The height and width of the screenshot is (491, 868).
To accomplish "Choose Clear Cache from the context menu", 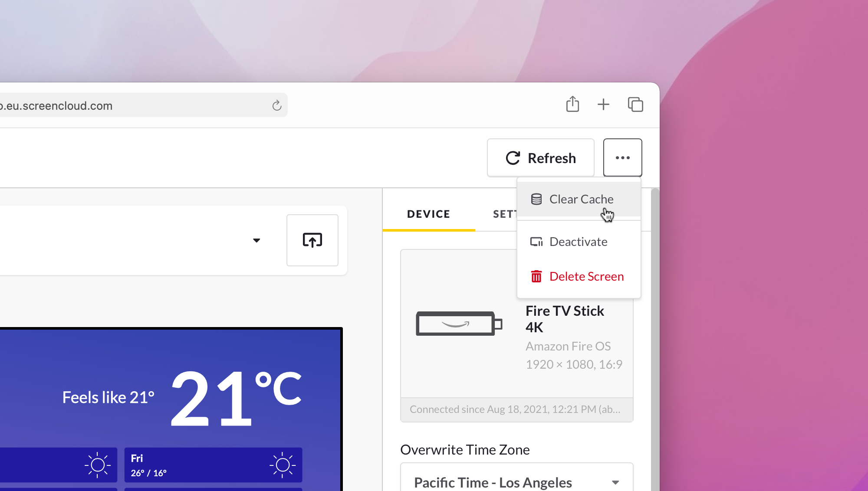I will pos(582,199).
